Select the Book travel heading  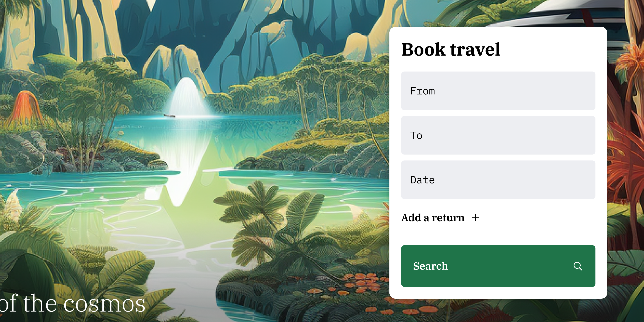click(451, 49)
